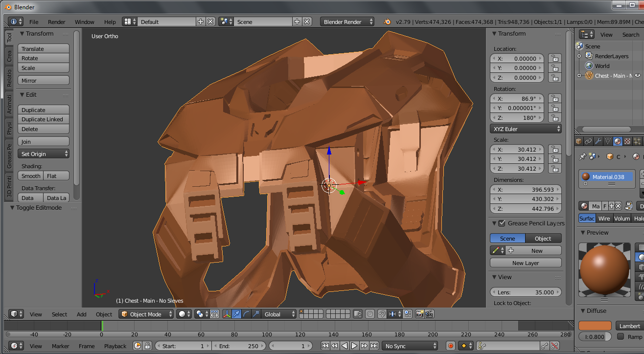Open the viewport shading sphere selector
Screen dimensions: 644x354
click(184, 314)
